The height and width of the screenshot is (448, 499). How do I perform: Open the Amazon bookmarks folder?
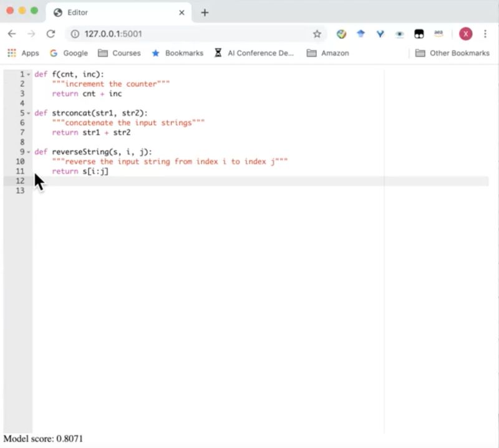click(x=328, y=53)
